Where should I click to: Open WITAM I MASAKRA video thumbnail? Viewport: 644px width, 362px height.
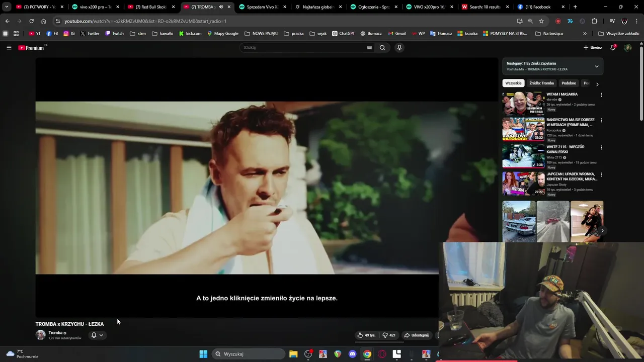pos(523,103)
